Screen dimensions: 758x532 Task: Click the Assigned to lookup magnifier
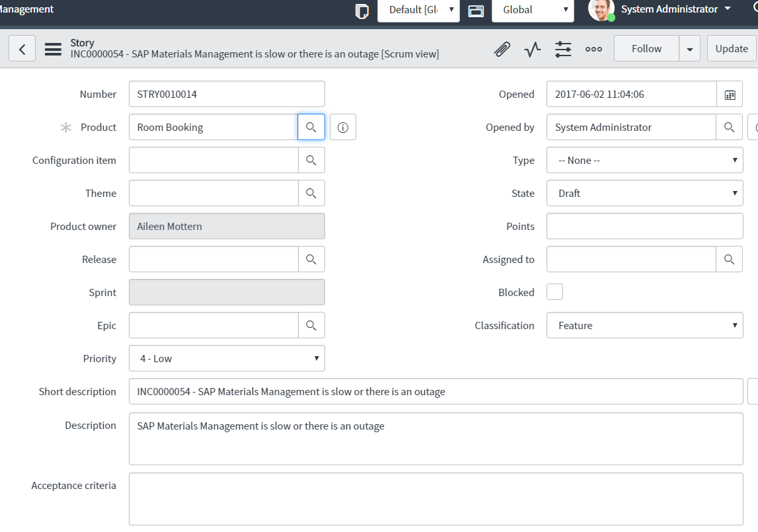[x=729, y=259]
